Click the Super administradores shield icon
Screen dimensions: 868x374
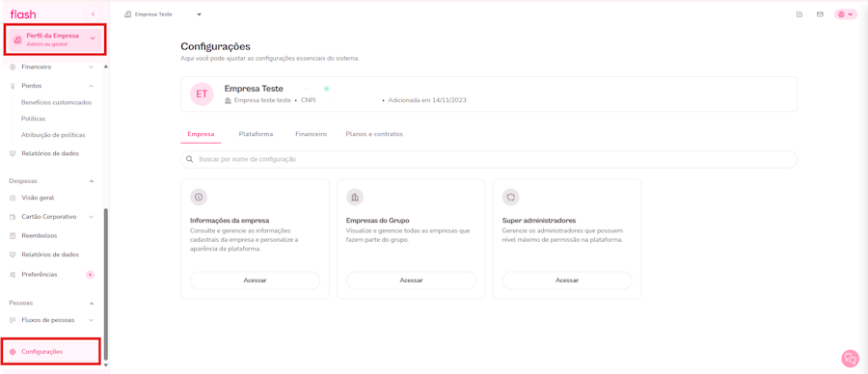(510, 197)
